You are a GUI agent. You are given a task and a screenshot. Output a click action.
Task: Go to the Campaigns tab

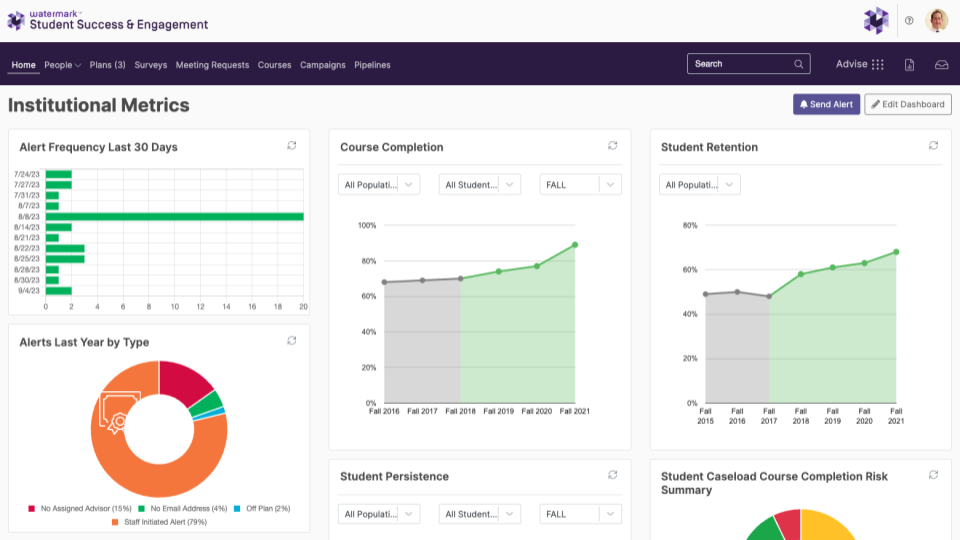[x=323, y=65]
